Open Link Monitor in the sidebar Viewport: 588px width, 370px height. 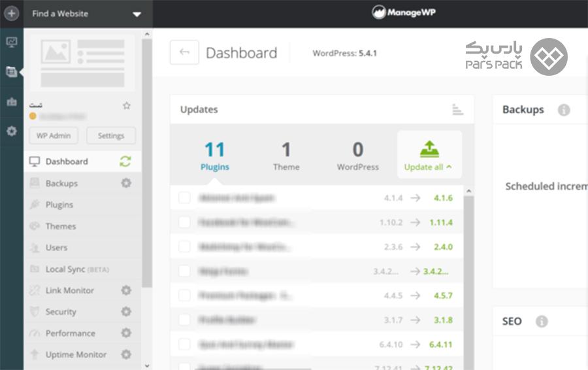(82, 290)
